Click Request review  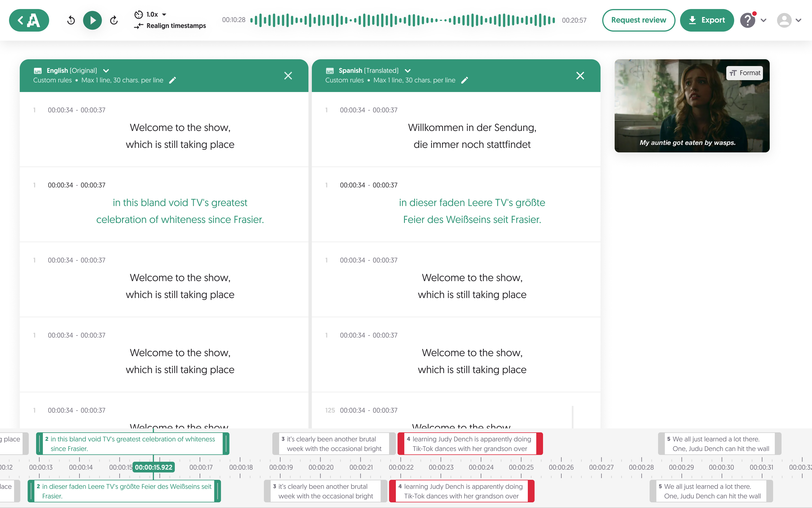[639, 20]
